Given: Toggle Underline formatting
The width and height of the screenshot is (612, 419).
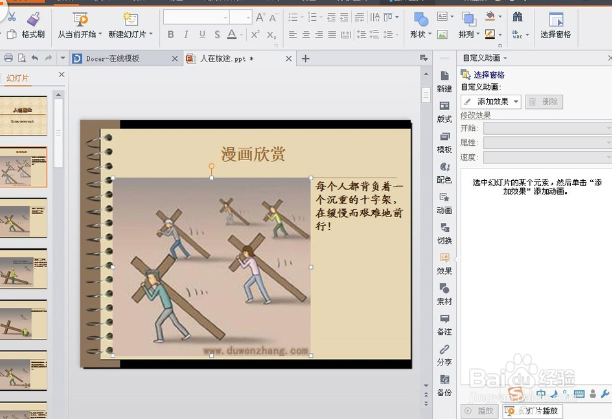Looking at the screenshot, I should [202, 34].
